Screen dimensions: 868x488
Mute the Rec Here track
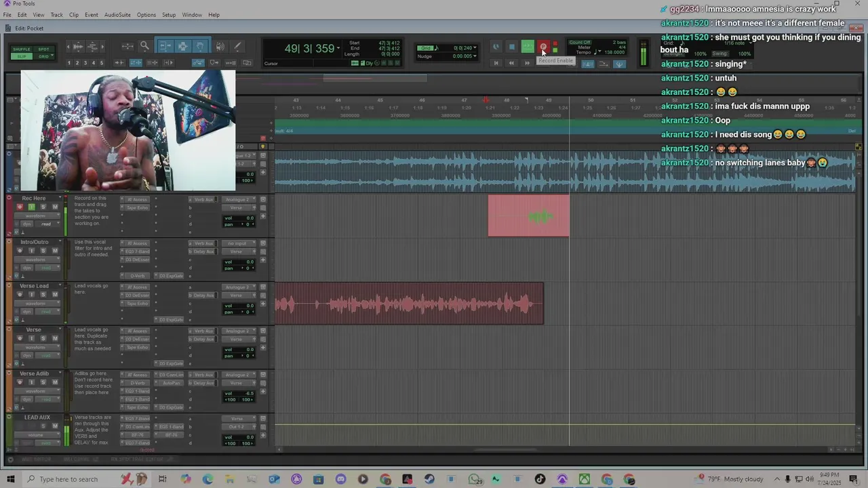(55, 207)
